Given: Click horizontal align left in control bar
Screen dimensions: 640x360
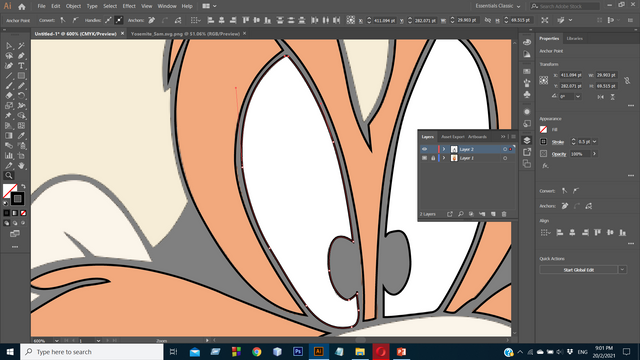Looking at the screenshot, I should pos(211,20).
